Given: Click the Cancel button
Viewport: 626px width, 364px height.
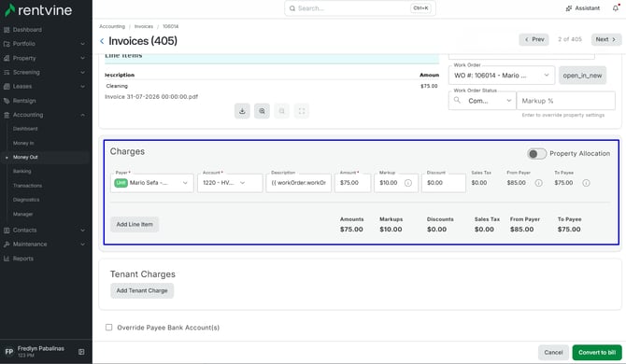Looking at the screenshot, I should pos(553,353).
